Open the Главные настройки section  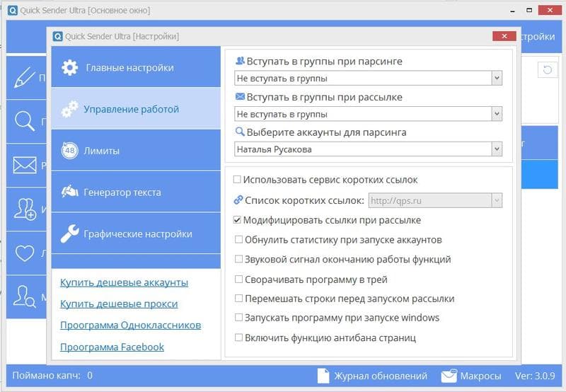coord(136,67)
